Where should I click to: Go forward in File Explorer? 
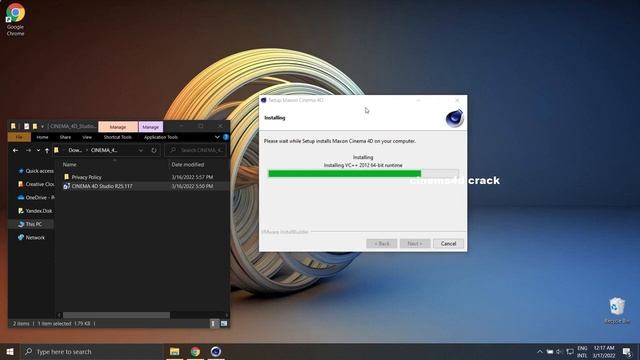coord(28,150)
